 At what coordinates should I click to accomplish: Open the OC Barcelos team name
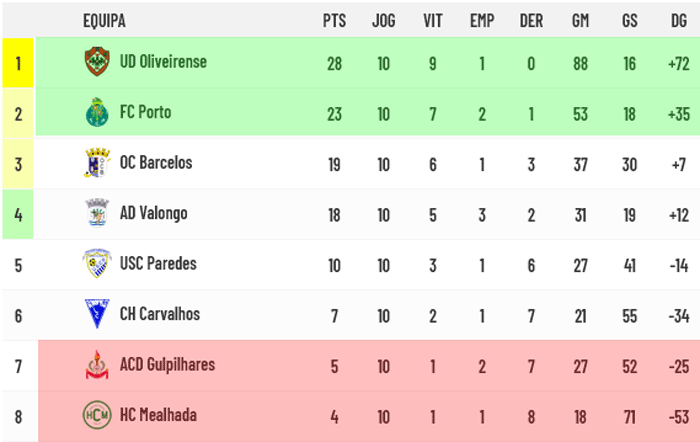[156, 163]
